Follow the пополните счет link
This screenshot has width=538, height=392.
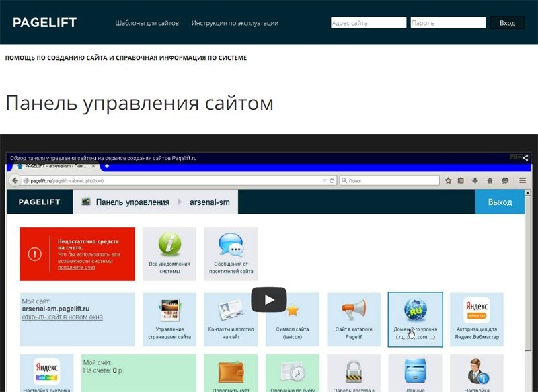(77, 268)
